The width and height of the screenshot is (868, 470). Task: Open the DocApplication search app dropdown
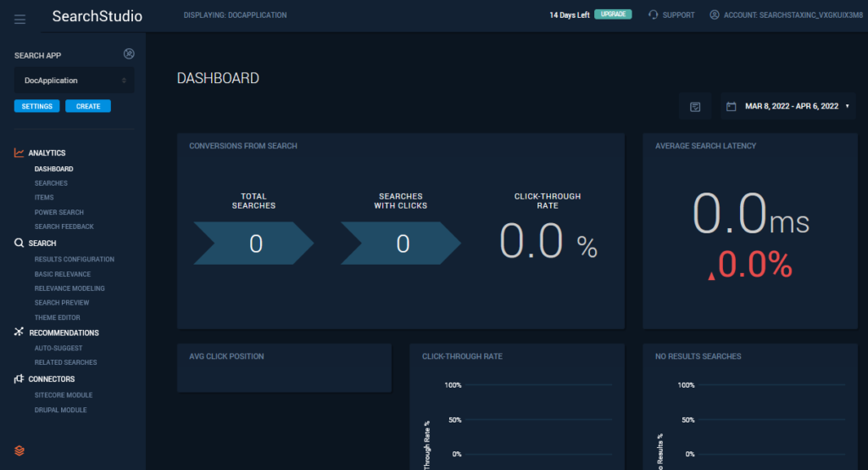75,81
